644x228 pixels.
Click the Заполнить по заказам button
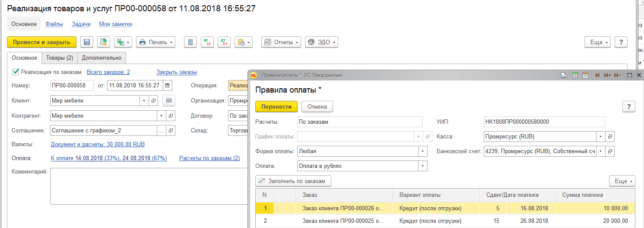[293, 181]
